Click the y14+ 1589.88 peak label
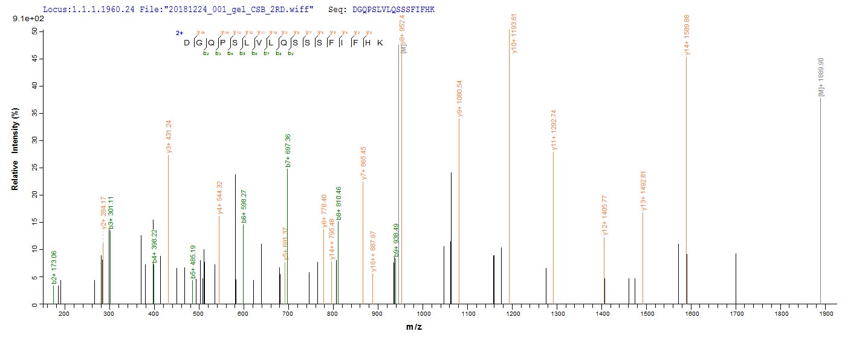 click(x=687, y=36)
